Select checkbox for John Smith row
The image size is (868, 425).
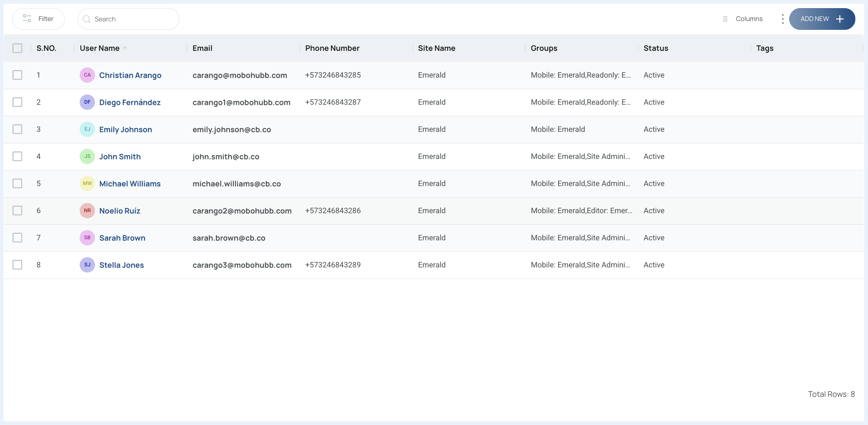click(x=17, y=156)
